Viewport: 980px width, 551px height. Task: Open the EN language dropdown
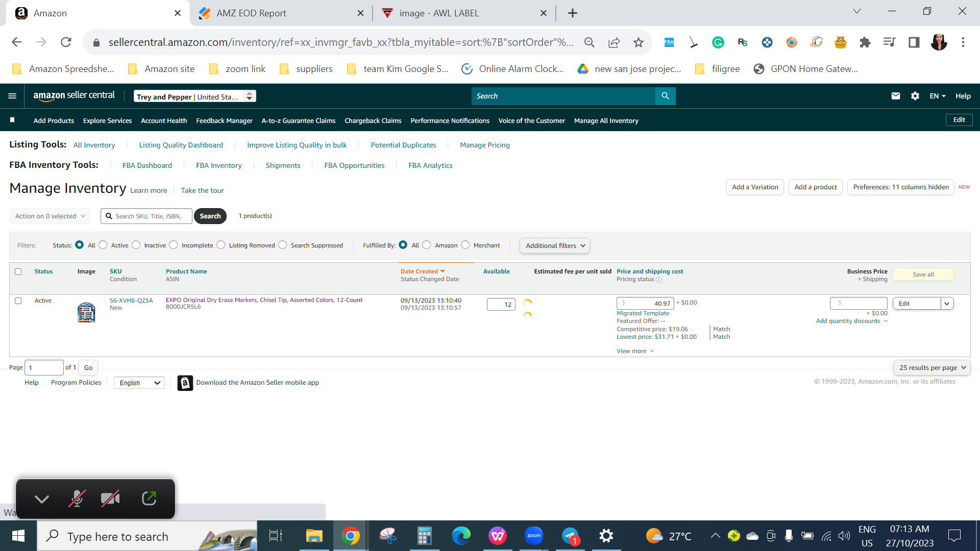(x=938, y=96)
